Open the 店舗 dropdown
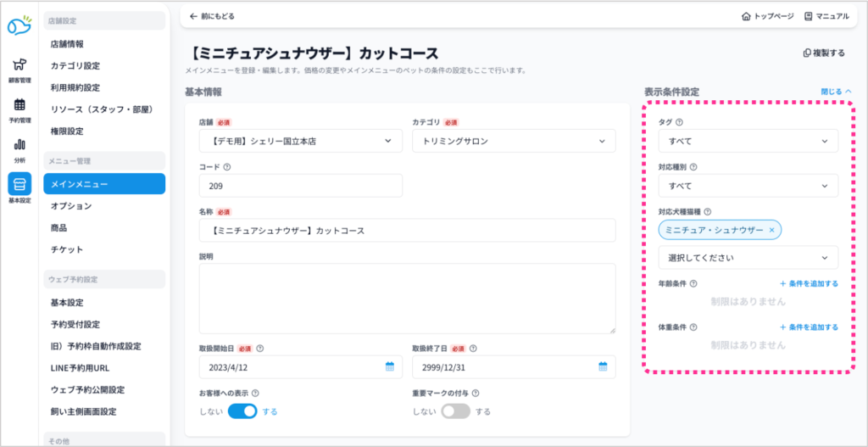 [300, 141]
